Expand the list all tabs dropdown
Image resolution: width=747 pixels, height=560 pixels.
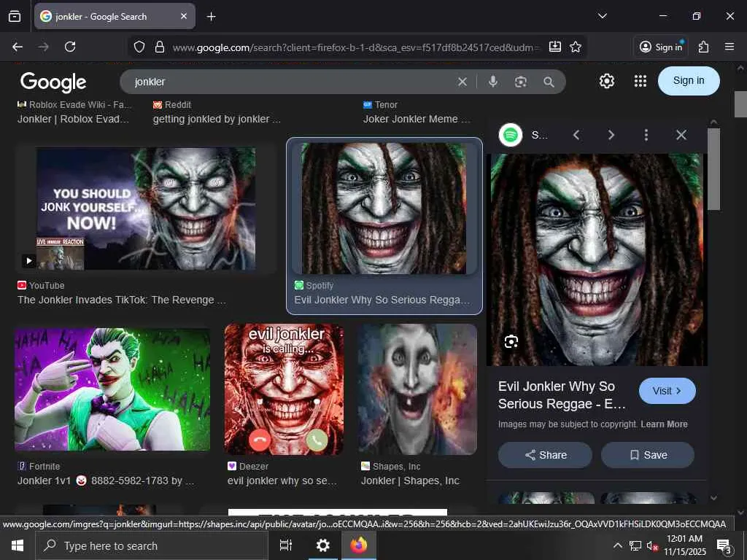602,16
